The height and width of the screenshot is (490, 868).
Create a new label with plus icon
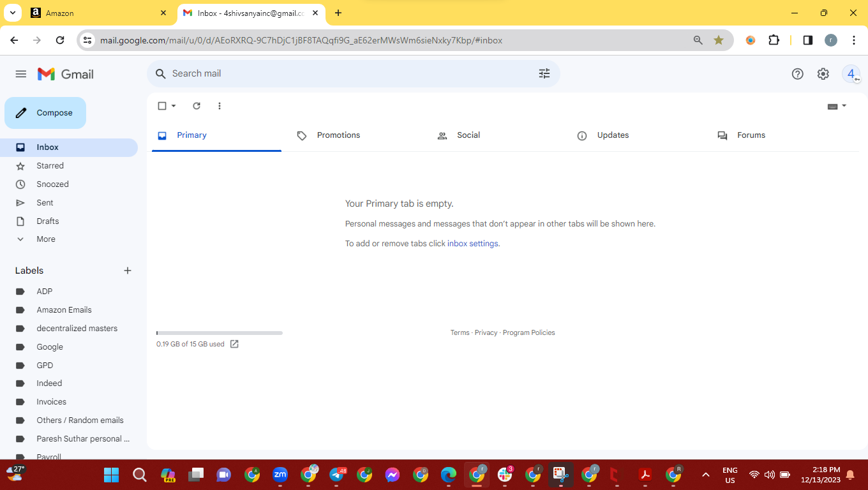[128, 271]
